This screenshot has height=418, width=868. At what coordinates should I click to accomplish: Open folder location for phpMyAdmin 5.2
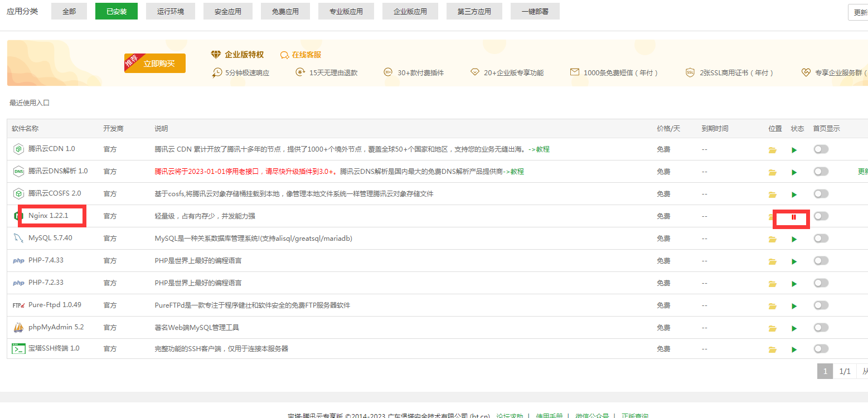pos(772,328)
